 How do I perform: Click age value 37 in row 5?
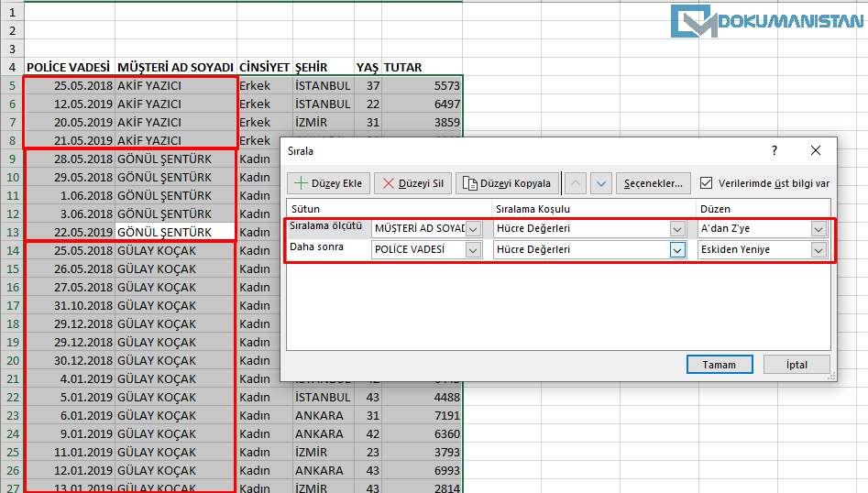click(368, 86)
